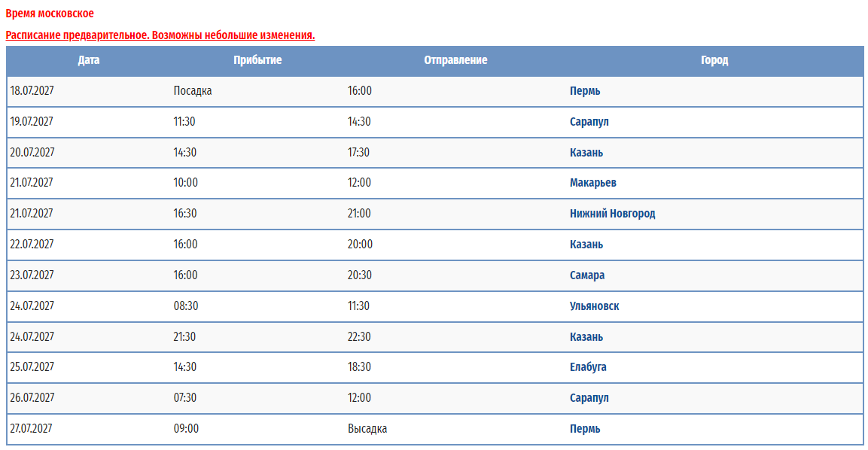Screen dimensions: 868x450
Task: Click the Дата column header
Action: pyautogui.click(x=89, y=60)
